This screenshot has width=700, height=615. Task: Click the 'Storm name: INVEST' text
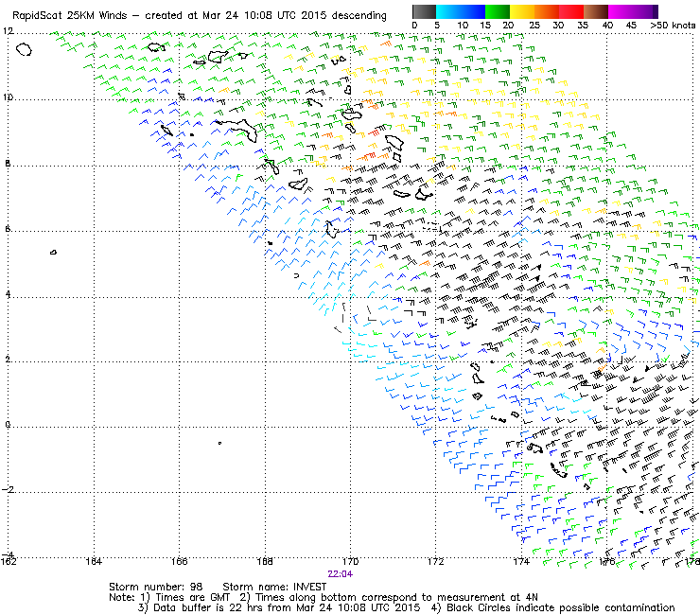click(274, 587)
